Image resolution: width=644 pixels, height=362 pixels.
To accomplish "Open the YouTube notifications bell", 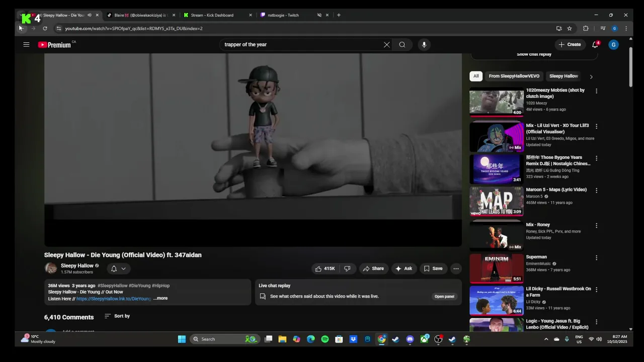I will [x=595, y=45].
